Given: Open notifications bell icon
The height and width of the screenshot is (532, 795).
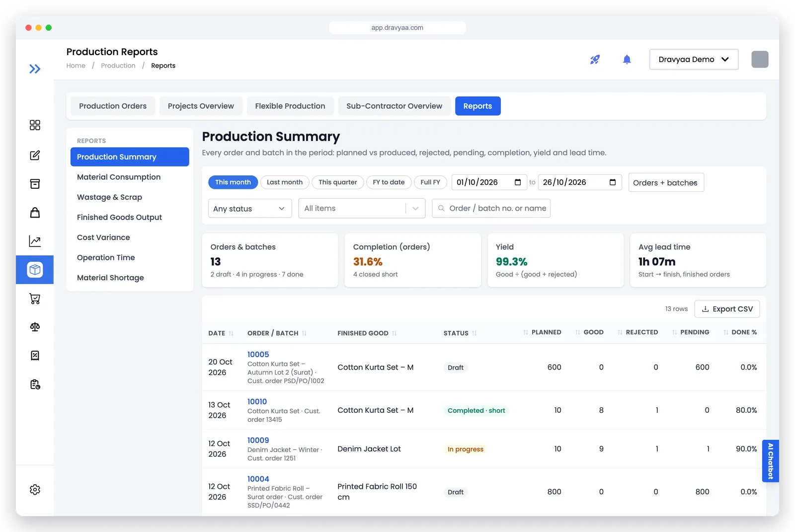Looking at the screenshot, I should click(627, 60).
